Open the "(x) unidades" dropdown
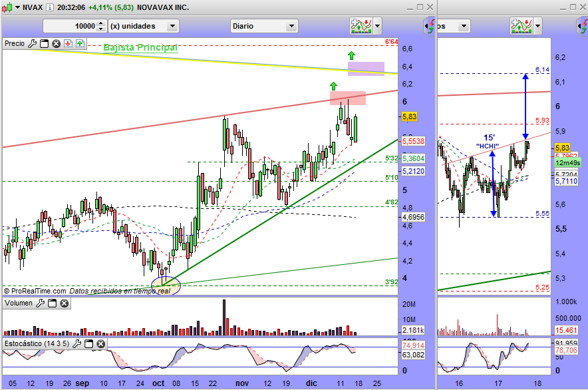Viewport: 588px width, 390px height. 144,26
